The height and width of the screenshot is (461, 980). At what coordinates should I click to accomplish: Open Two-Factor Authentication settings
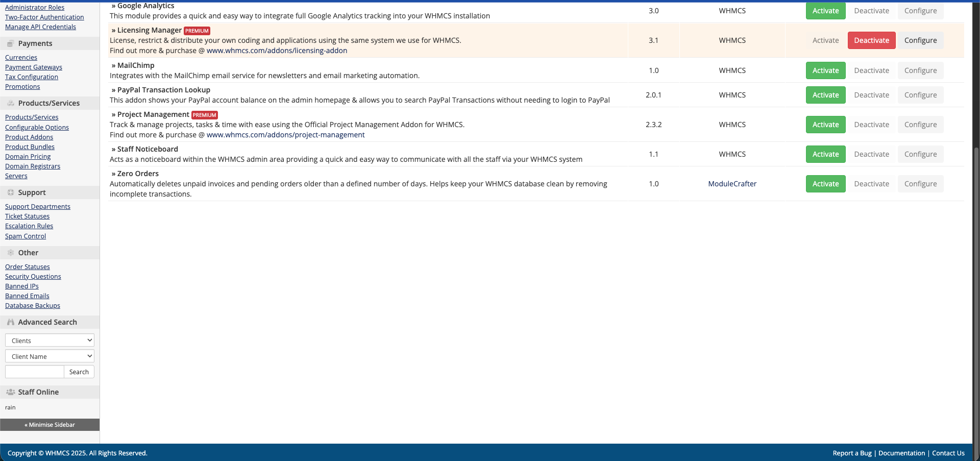(44, 17)
